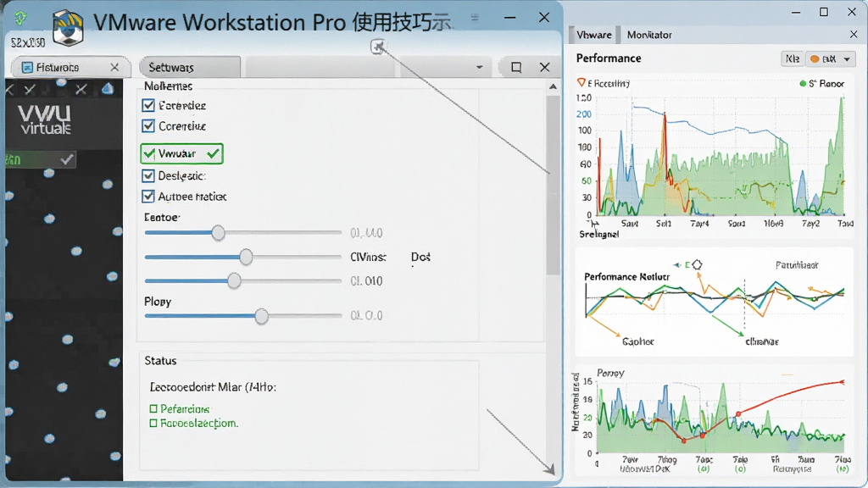Image resolution: width=868 pixels, height=488 pixels.
Task: Select the Vhware tab in monitor window
Action: tap(594, 35)
